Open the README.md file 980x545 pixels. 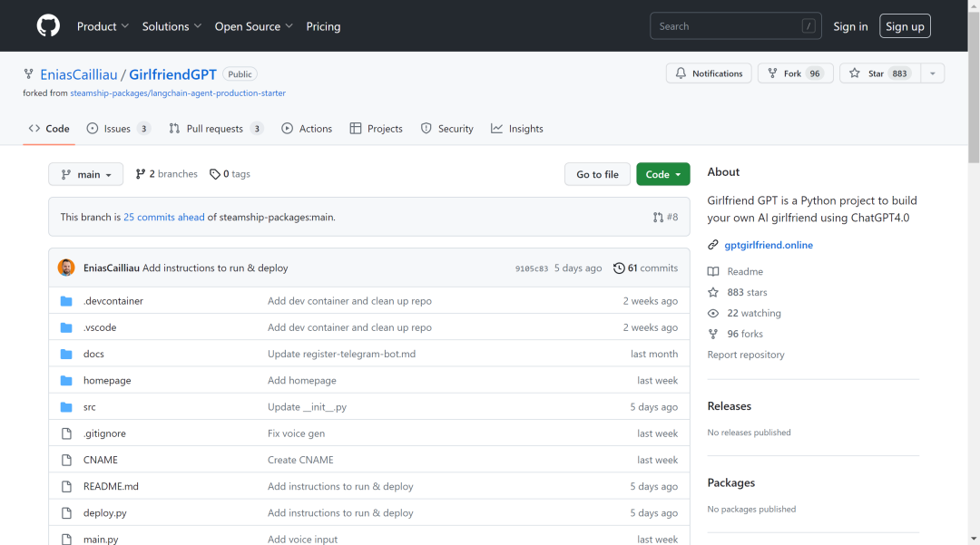(x=111, y=486)
